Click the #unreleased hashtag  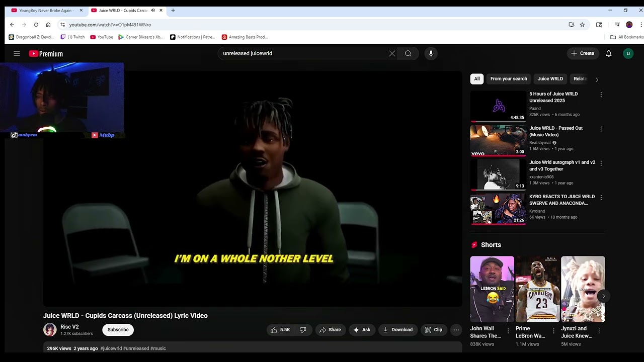pyautogui.click(x=136, y=348)
